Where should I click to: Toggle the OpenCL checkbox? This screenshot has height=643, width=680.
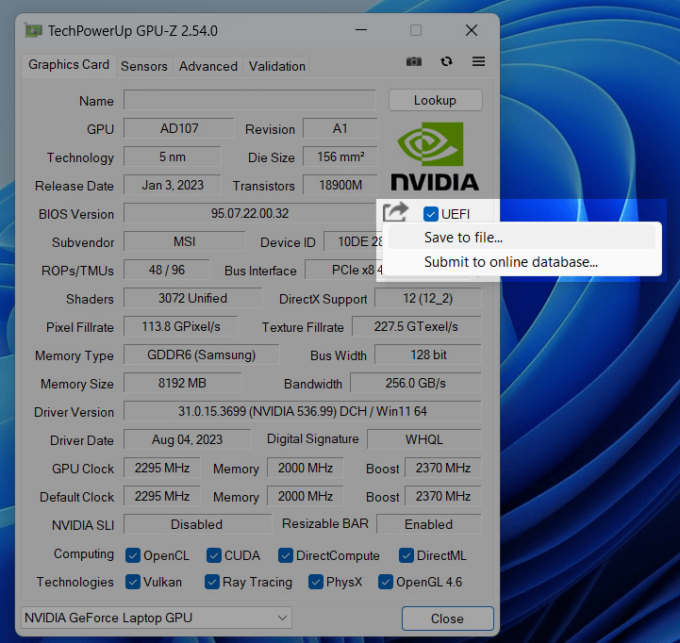pos(133,555)
